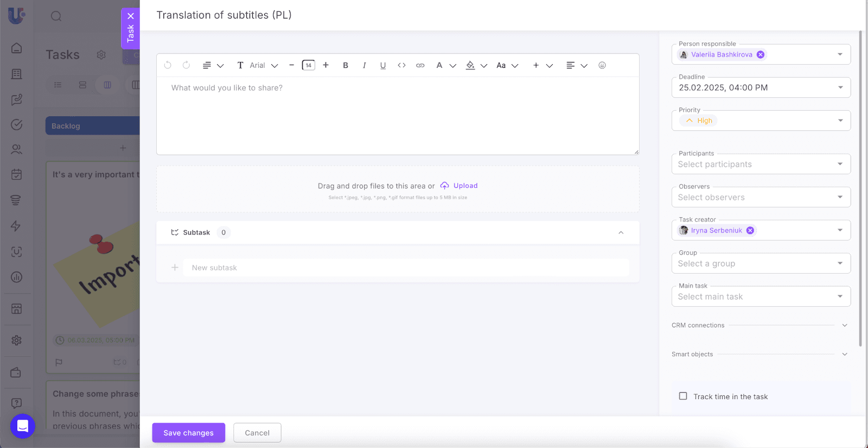
Task: Enable Track time in the task
Action: pos(683,396)
